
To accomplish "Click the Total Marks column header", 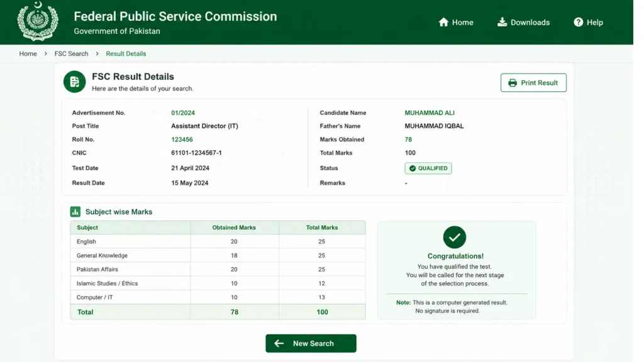I will click(321, 228).
